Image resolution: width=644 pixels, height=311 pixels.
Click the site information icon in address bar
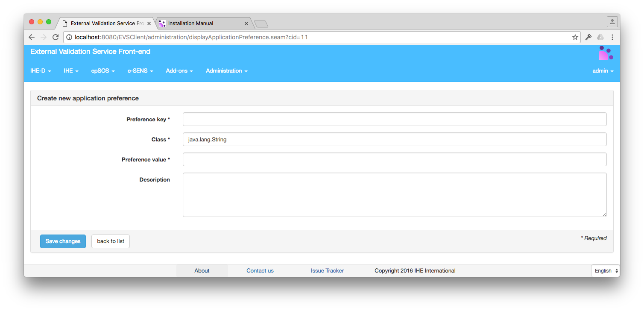click(x=69, y=37)
